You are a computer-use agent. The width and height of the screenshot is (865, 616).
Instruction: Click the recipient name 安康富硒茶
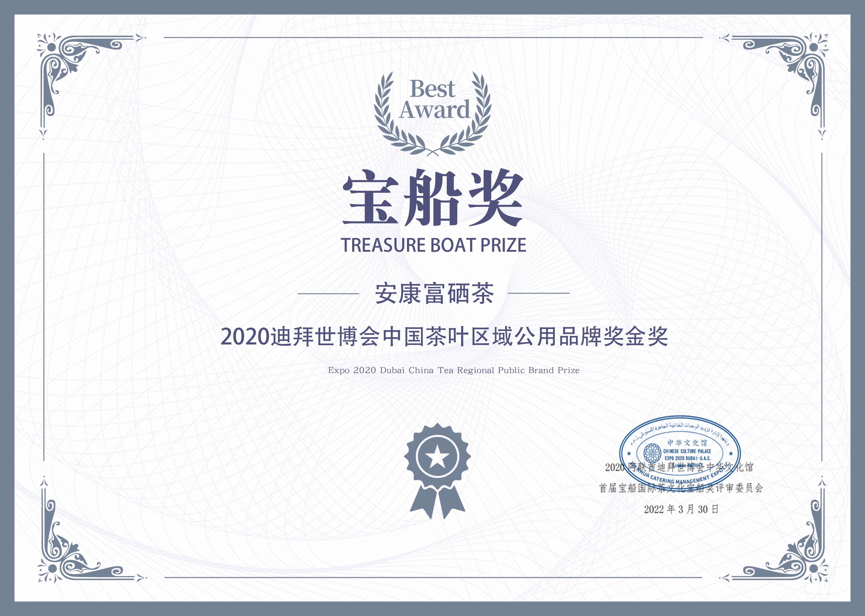pyautogui.click(x=434, y=294)
